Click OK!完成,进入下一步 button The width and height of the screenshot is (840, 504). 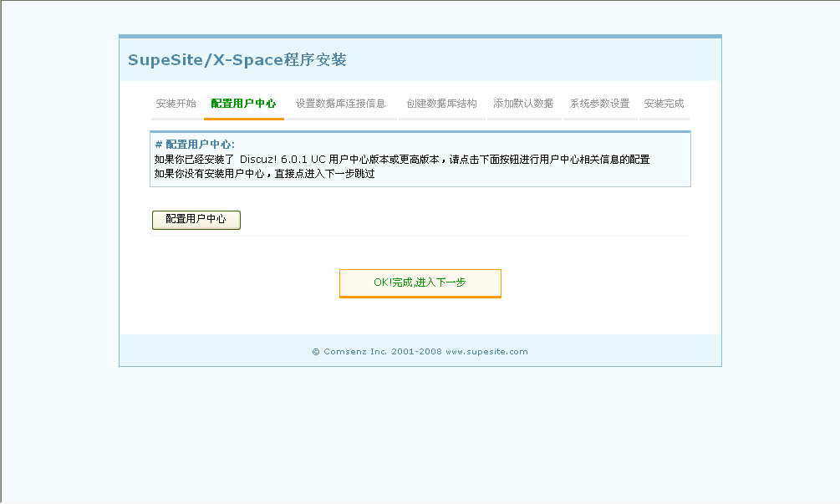point(420,283)
